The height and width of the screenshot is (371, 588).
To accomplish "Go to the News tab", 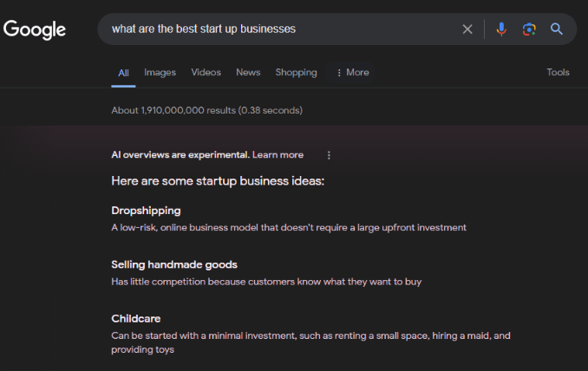I will 248,73.
